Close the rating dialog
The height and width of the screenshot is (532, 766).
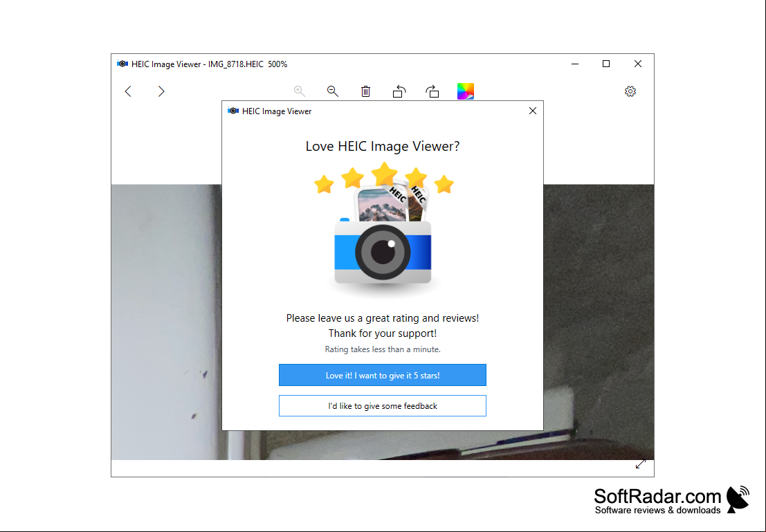(533, 111)
